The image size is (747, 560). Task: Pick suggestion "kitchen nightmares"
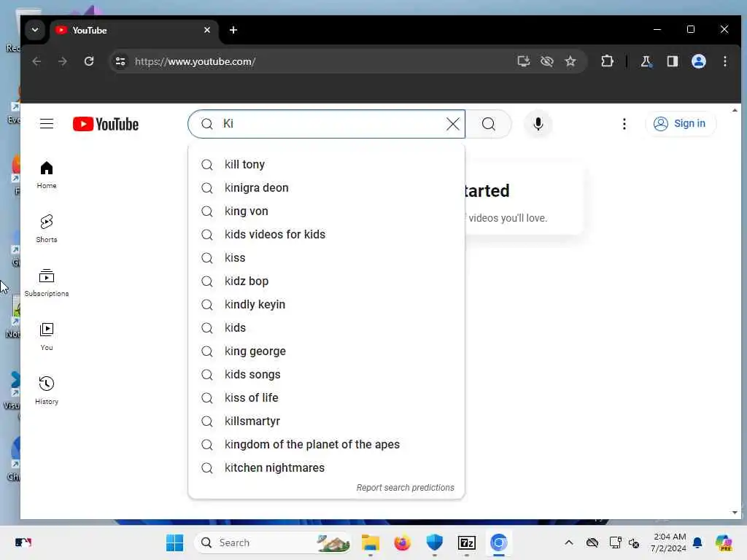click(x=326, y=467)
